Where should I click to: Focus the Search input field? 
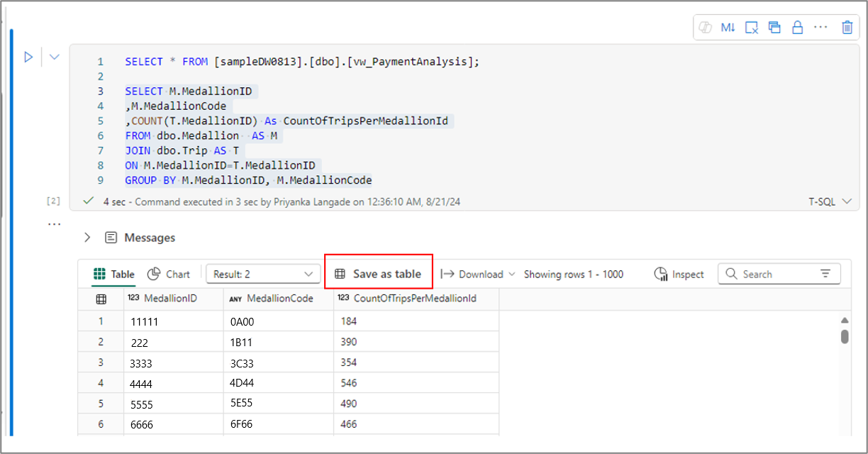click(779, 274)
